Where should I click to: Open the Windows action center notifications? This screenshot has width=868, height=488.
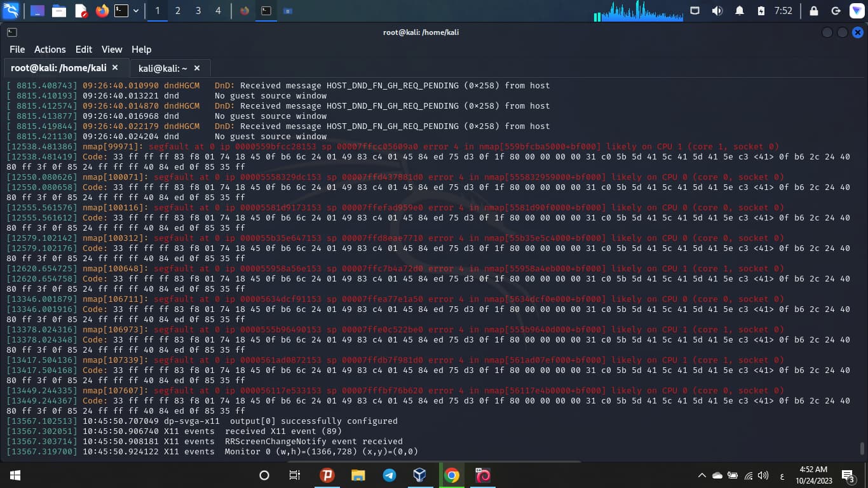[x=848, y=475]
